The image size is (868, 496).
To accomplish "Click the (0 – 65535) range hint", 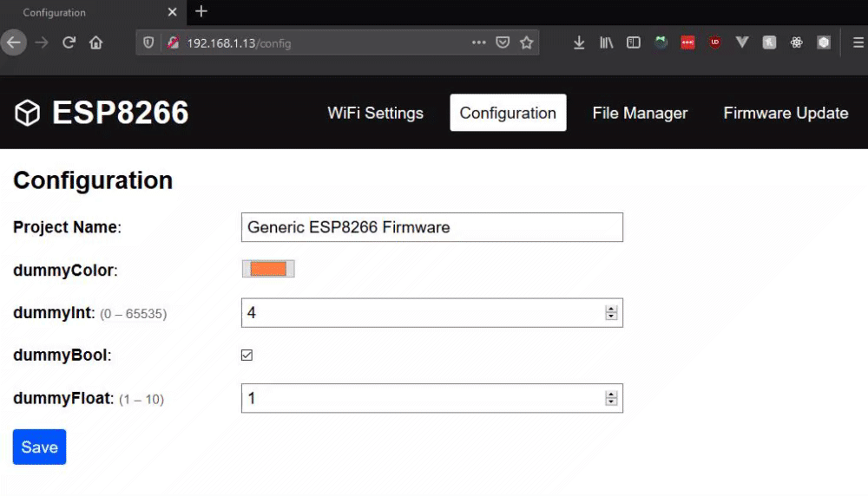I will point(134,314).
